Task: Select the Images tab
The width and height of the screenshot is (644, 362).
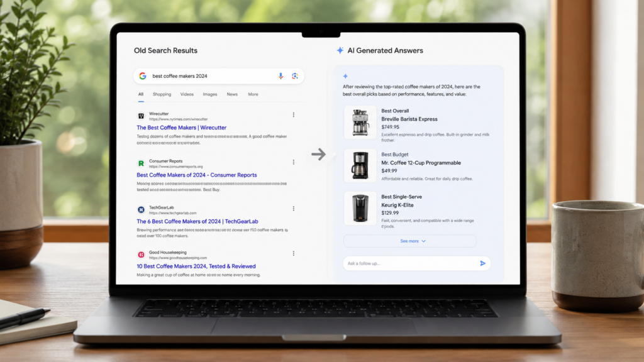Action: pos(210,94)
